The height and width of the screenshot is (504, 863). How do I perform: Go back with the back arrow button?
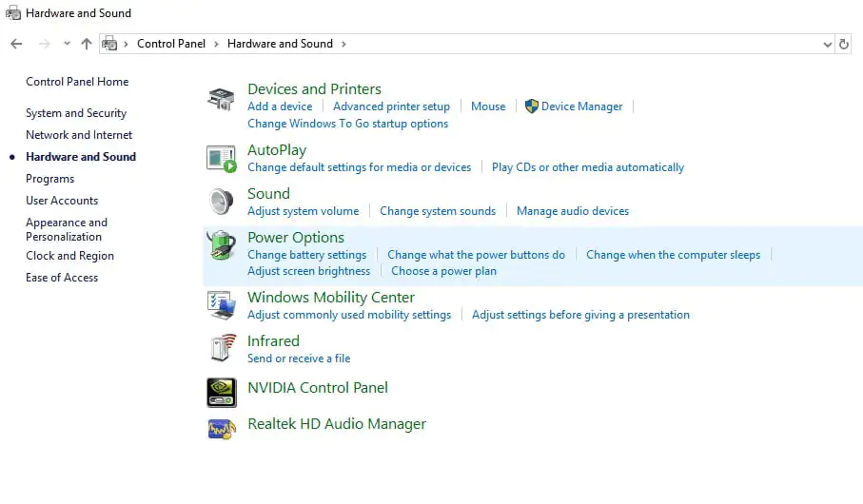pyautogui.click(x=16, y=44)
